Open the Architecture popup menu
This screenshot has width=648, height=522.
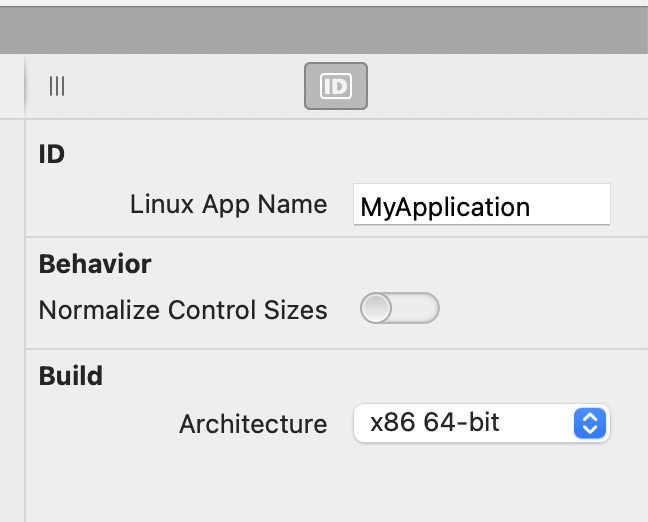[x=481, y=423]
